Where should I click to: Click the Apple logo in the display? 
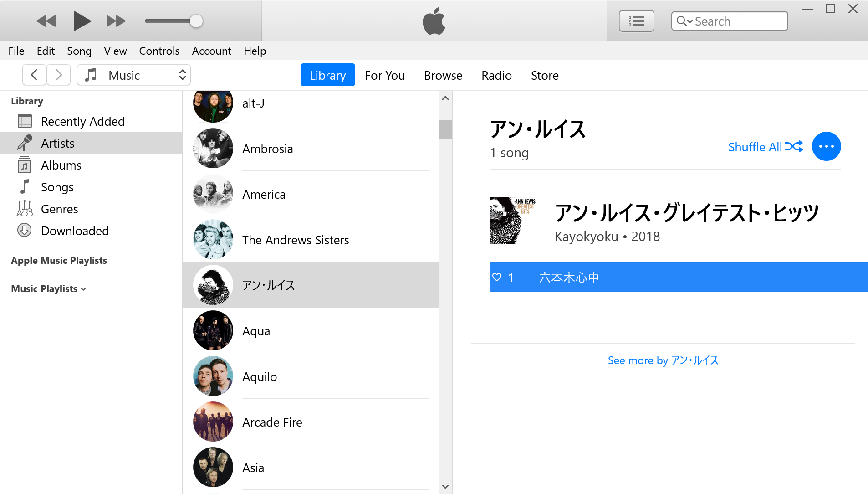(x=434, y=21)
